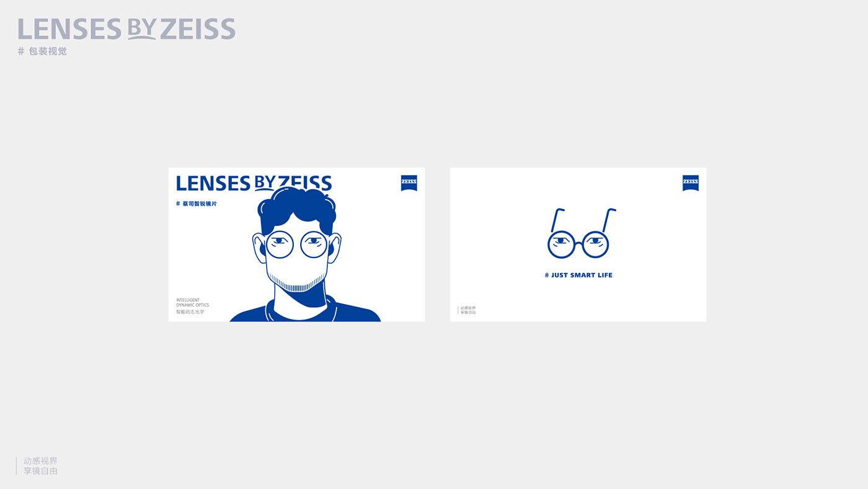Viewport: 868px width, 489px height.
Task: Click the right lens of the man's glasses
Action: pyautogui.click(x=314, y=244)
